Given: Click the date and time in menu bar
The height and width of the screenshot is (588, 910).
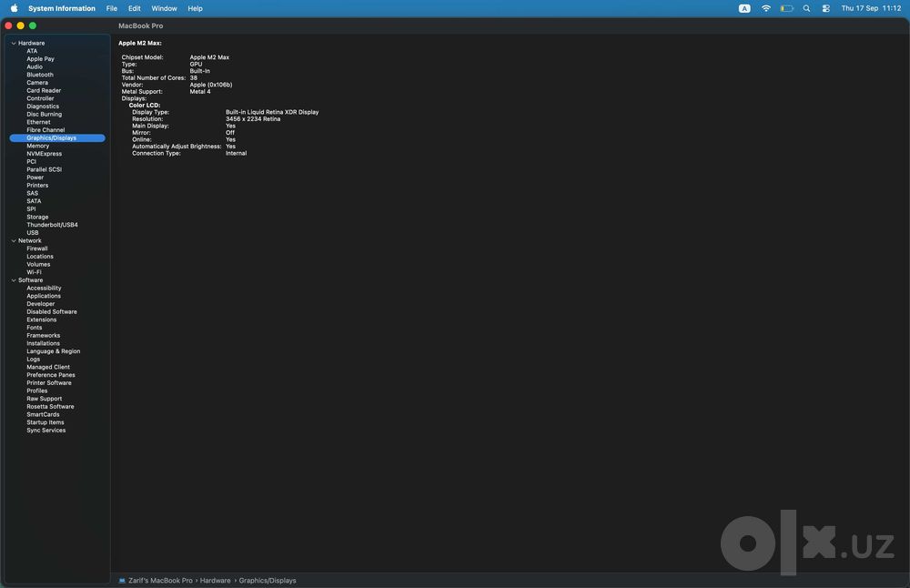Looking at the screenshot, I should [871, 8].
